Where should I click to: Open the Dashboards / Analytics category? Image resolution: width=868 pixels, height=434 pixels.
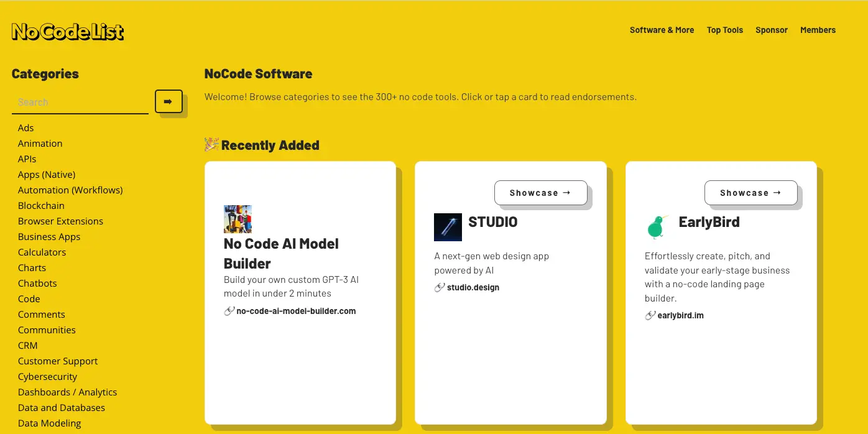coord(67,392)
